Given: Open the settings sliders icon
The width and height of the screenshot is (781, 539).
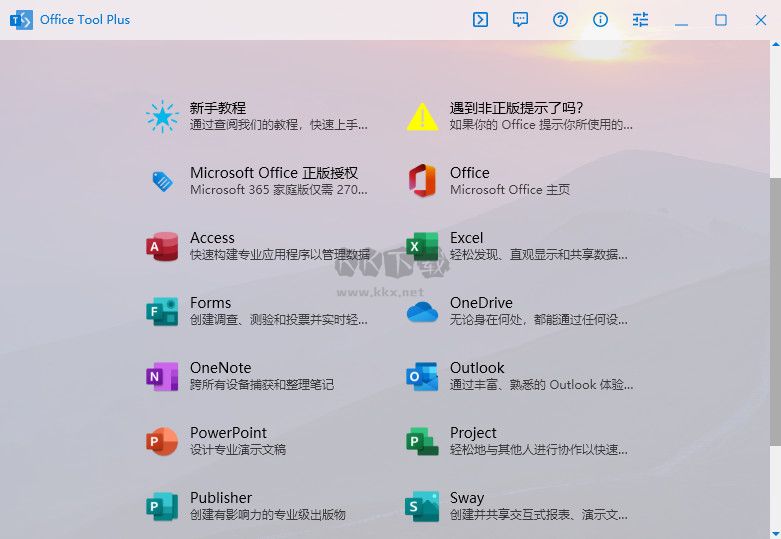Looking at the screenshot, I should pos(641,20).
